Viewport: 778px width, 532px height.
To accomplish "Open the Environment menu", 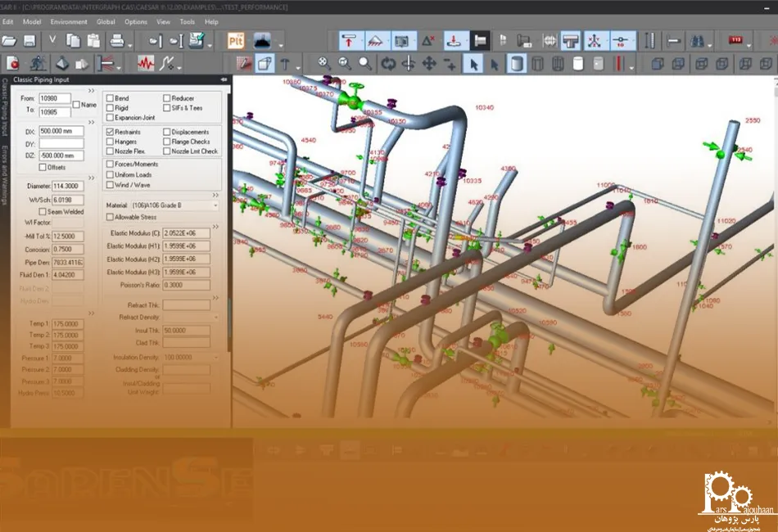I will (69, 22).
